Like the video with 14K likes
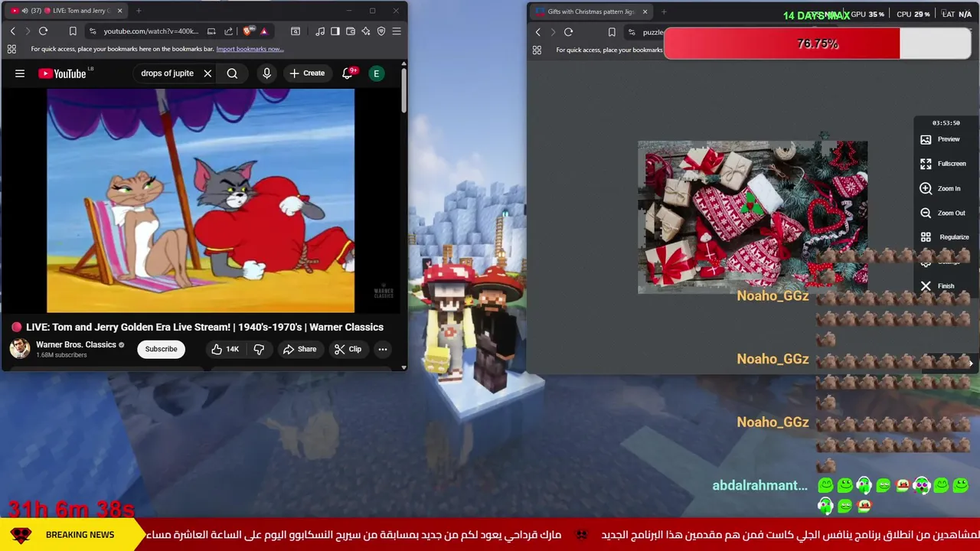The height and width of the screenshot is (551, 980). tap(226, 349)
